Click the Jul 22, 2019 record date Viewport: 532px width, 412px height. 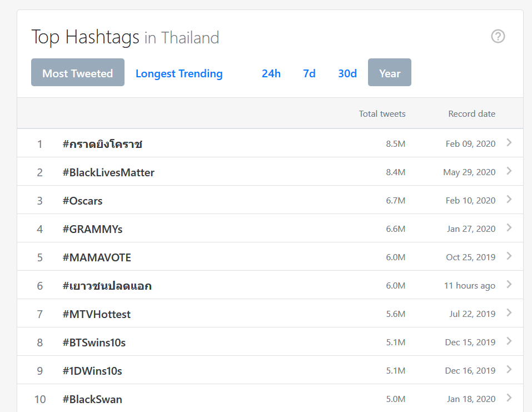click(473, 314)
